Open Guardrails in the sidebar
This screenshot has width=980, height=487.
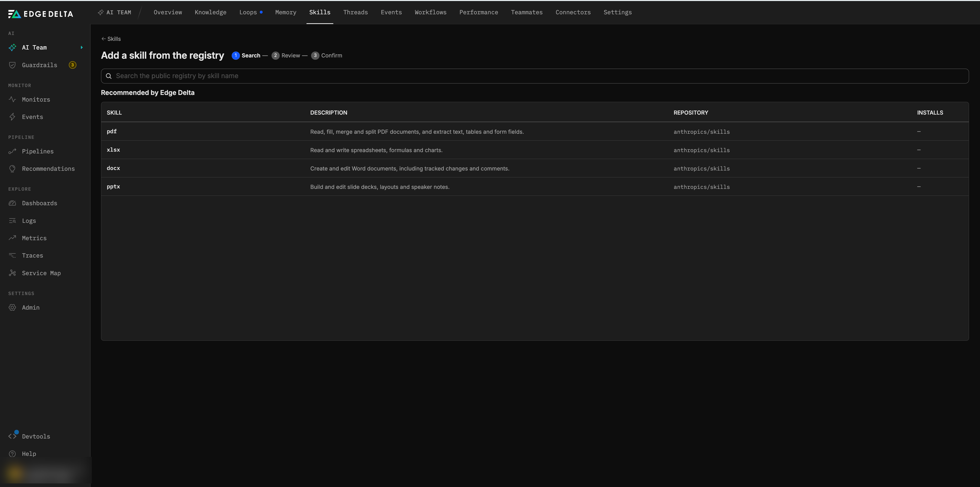coord(40,65)
